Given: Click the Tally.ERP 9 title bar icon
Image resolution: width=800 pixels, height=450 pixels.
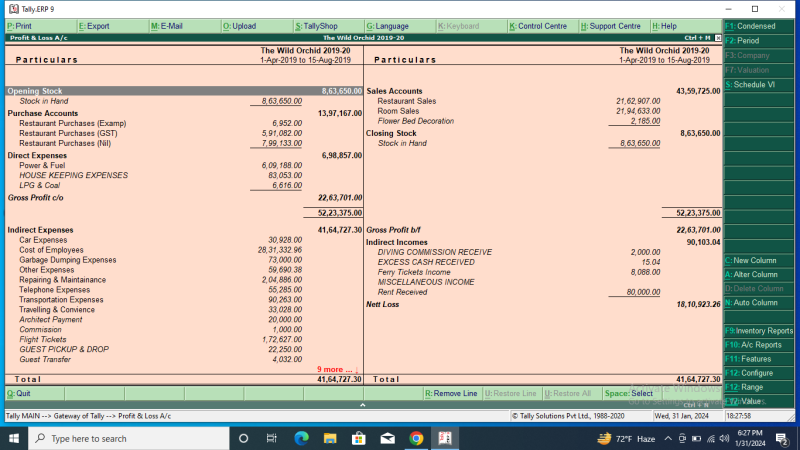Looking at the screenshot, I should pyautogui.click(x=14, y=9).
